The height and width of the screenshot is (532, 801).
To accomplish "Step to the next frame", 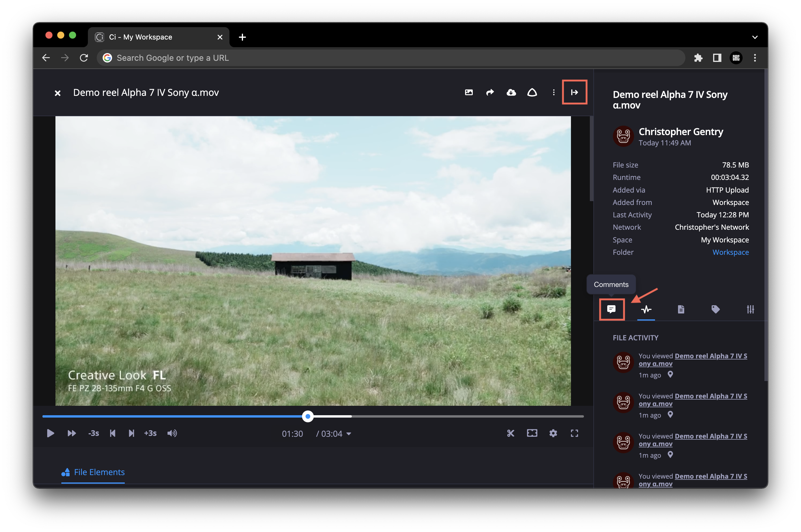I will click(x=131, y=433).
